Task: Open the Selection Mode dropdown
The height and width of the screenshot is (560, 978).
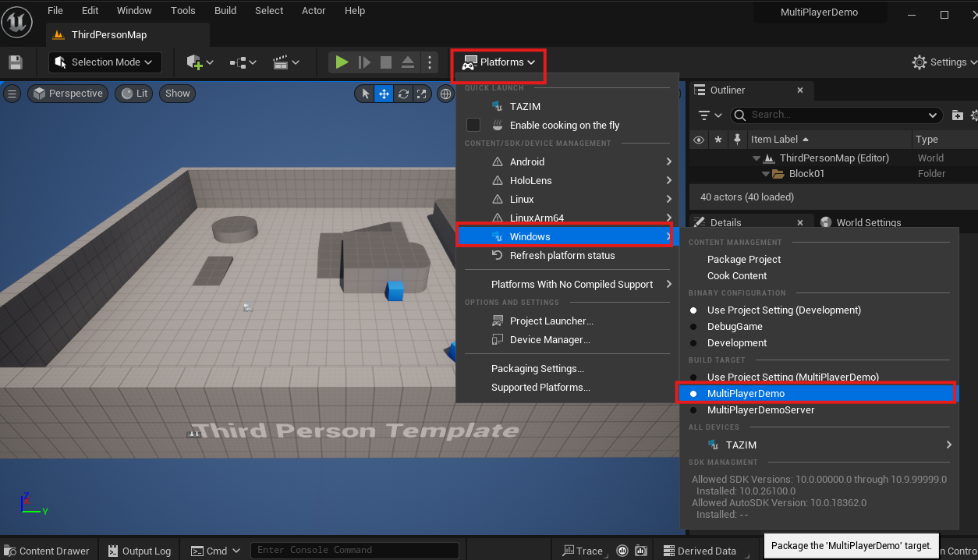Action: 105,62
